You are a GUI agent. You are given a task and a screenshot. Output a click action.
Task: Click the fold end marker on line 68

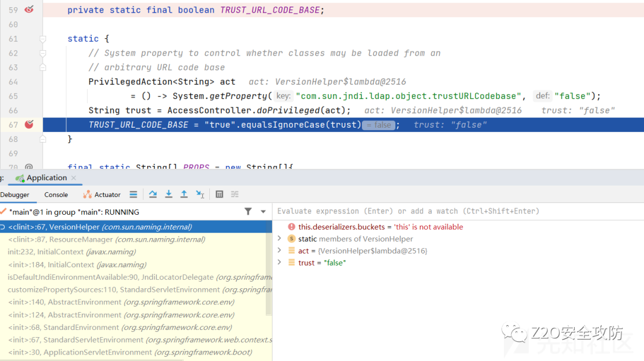click(x=43, y=140)
